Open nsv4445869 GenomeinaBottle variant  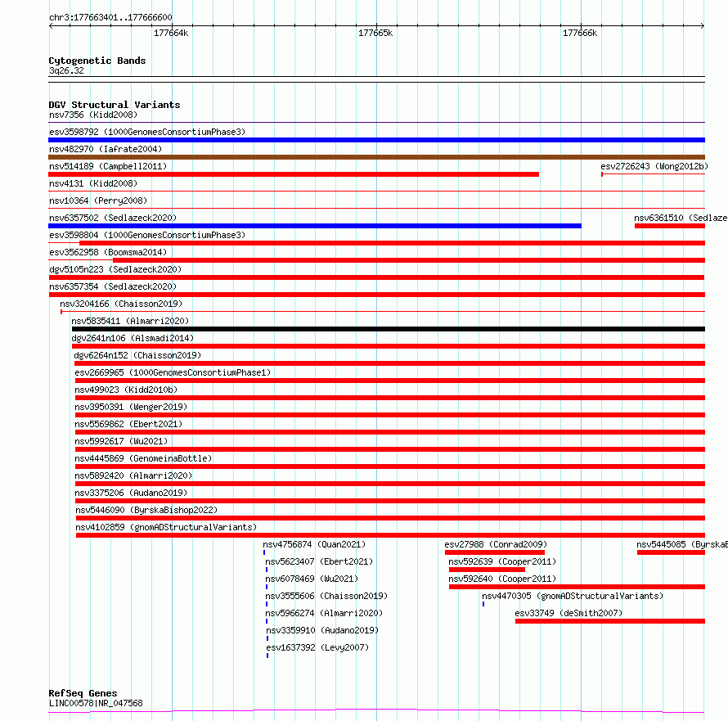coord(143,458)
